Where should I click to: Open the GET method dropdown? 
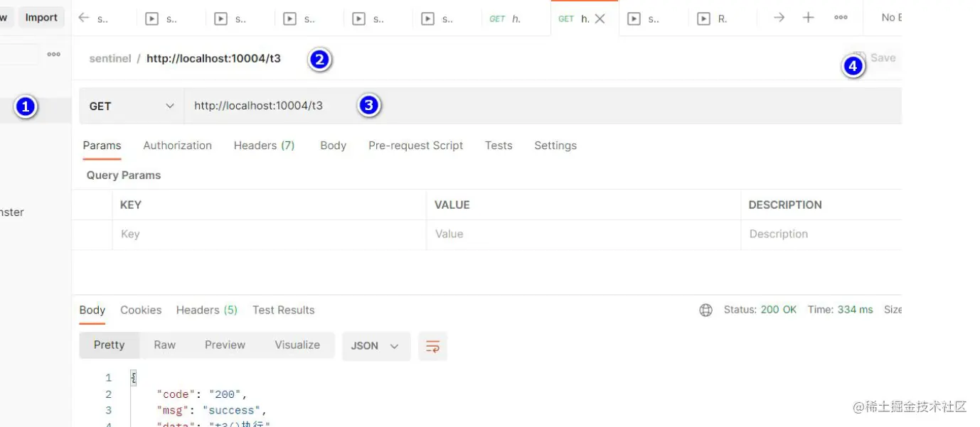132,106
